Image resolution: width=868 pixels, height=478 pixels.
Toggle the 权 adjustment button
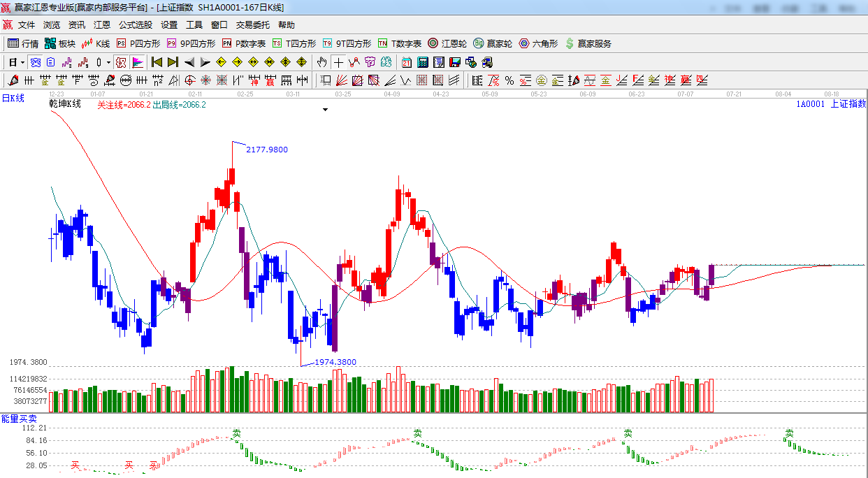click(x=121, y=62)
